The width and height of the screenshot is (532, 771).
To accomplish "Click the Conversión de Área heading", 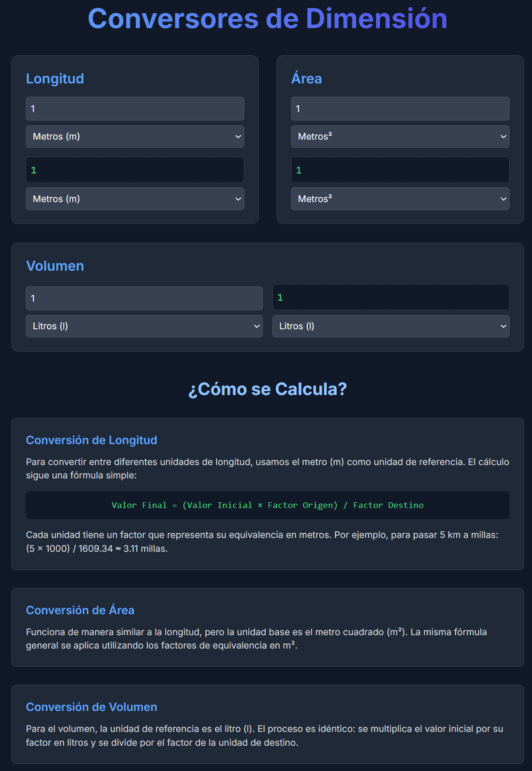I will (80, 610).
